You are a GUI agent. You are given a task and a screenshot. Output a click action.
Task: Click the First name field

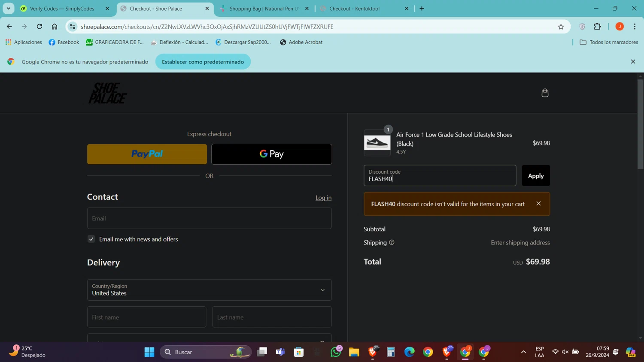point(146,317)
